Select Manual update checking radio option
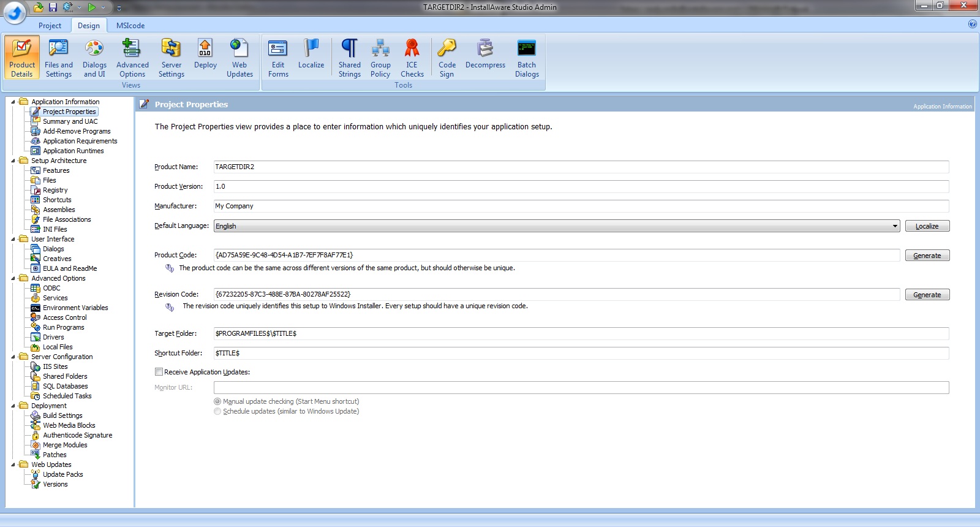The width and height of the screenshot is (980, 527). (217, 401)
